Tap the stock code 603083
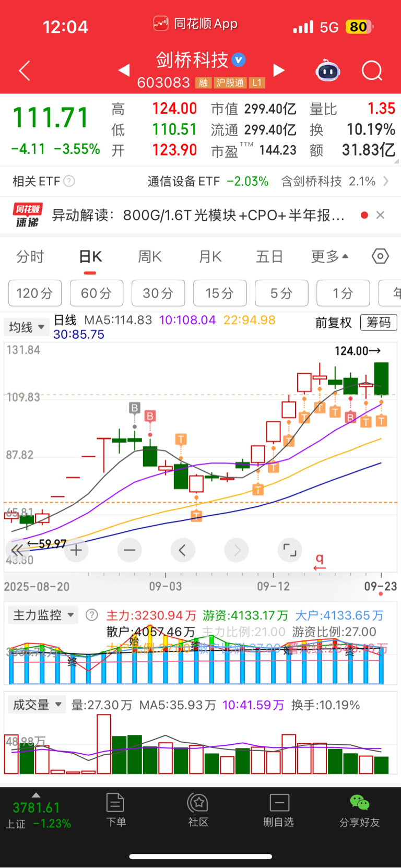 [163, 82]
